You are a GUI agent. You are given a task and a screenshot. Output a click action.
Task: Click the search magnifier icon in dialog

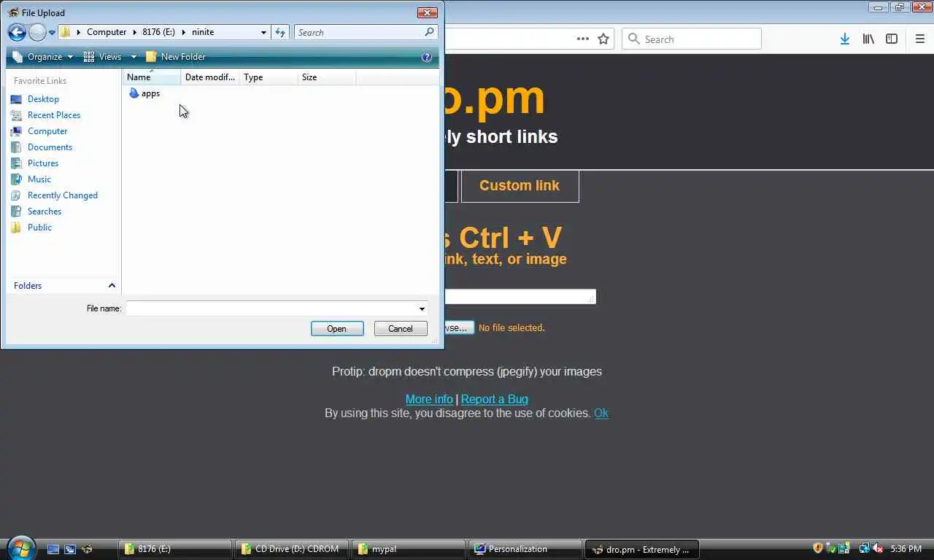430,32
